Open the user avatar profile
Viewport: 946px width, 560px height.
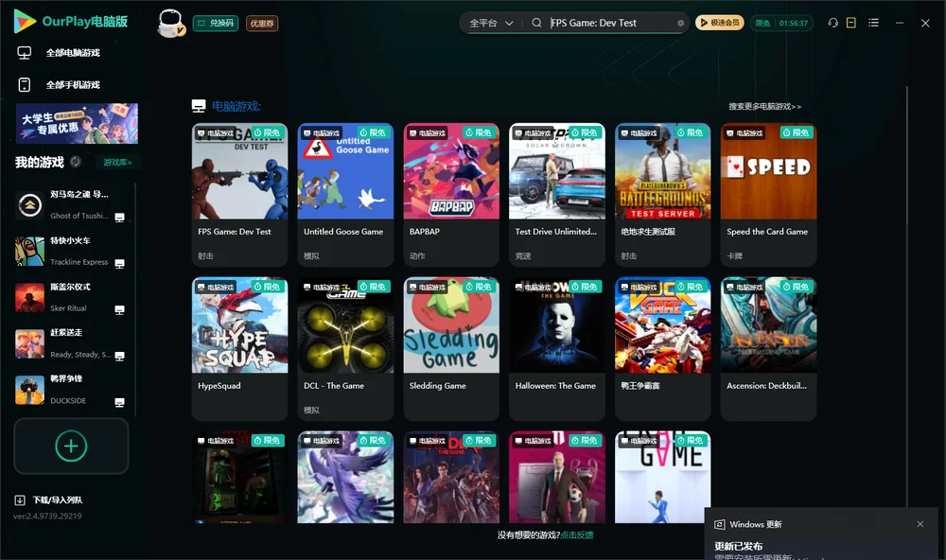pyautogui.click(x=170, y=24)
